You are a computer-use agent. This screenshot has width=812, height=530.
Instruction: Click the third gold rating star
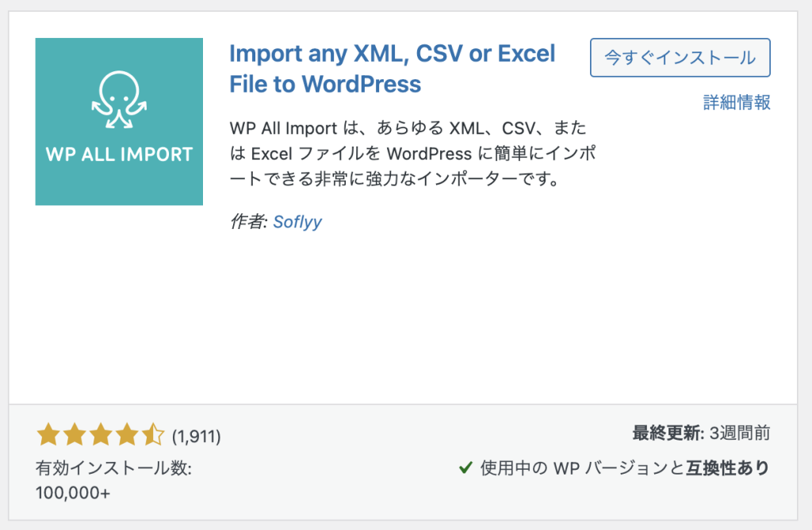coord(101,434)
